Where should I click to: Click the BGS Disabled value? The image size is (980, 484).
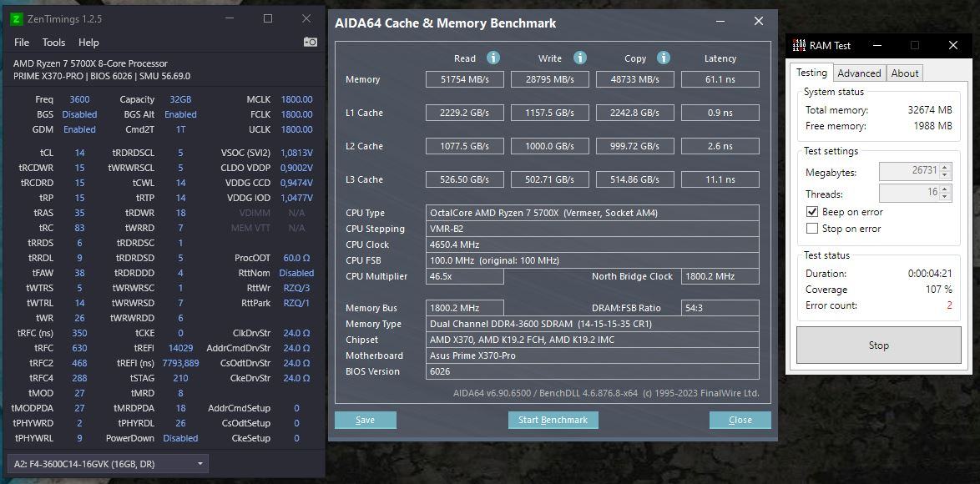coord(79,114)
